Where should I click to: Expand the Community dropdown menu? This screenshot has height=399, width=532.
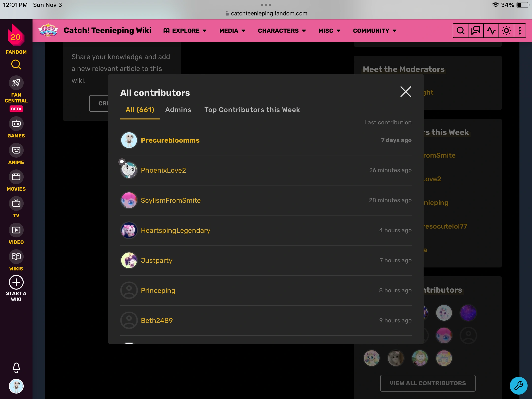pyautogui.click(x=375, y=31)
